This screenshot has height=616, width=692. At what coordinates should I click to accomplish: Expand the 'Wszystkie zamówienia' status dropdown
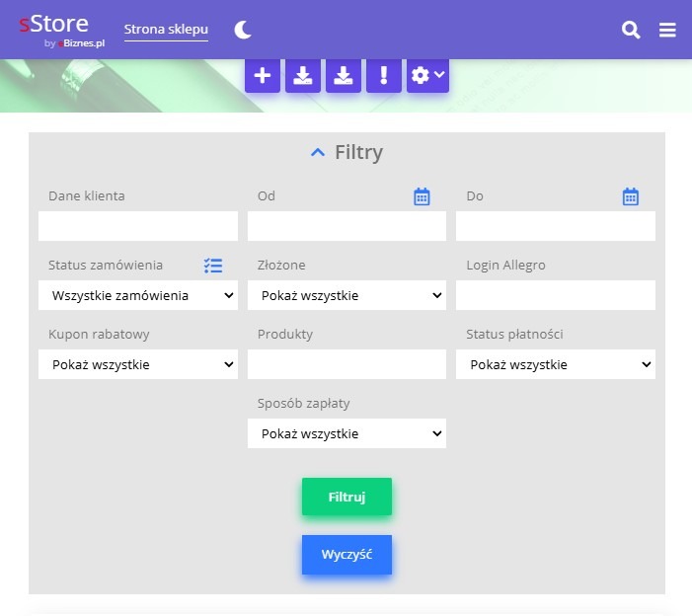[x=138, y=295]
